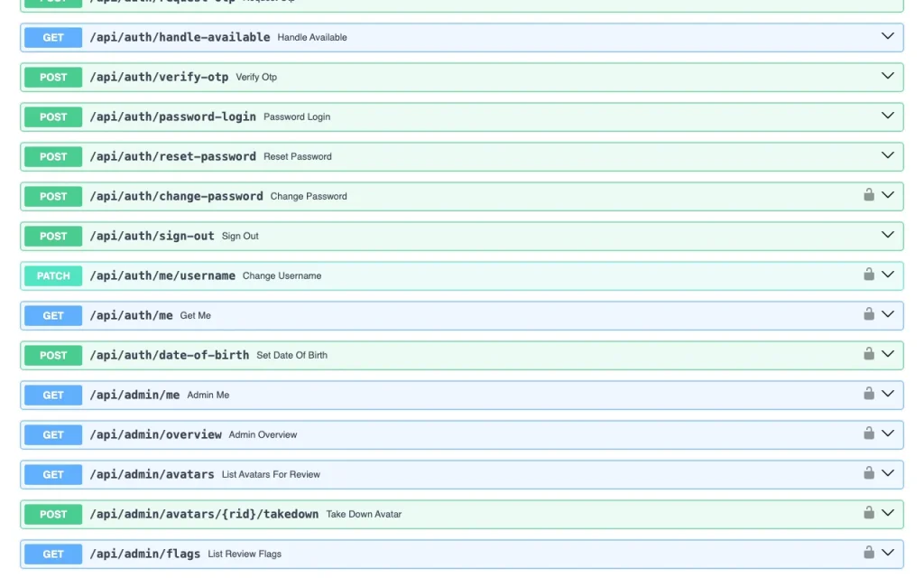The image size is (924, 578).
Task: Click 'Take Down Avatar' description text
Action: tap(365, 514)
